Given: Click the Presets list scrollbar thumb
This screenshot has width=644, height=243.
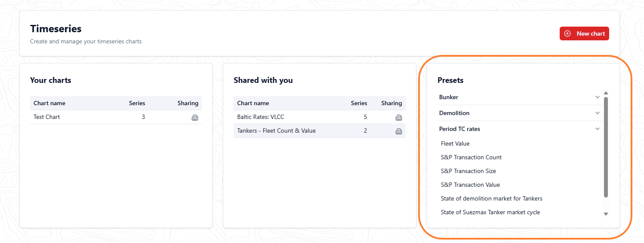Looking at the screenshot, I should tap(606, 147).
